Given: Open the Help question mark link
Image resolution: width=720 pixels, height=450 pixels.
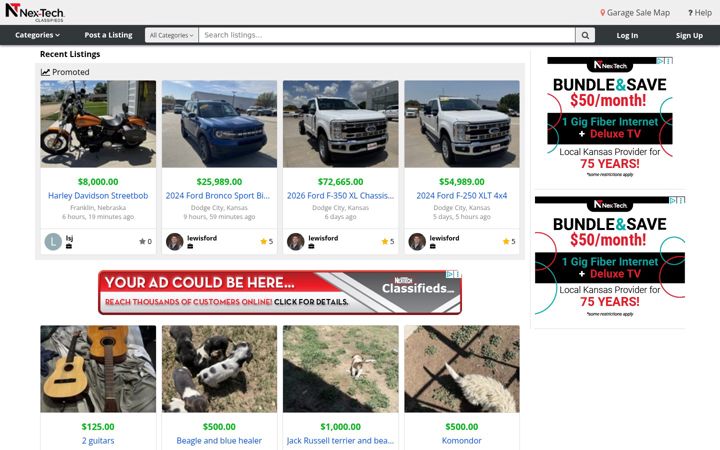Looking at the screenshot, I should [x=700, y=13].
